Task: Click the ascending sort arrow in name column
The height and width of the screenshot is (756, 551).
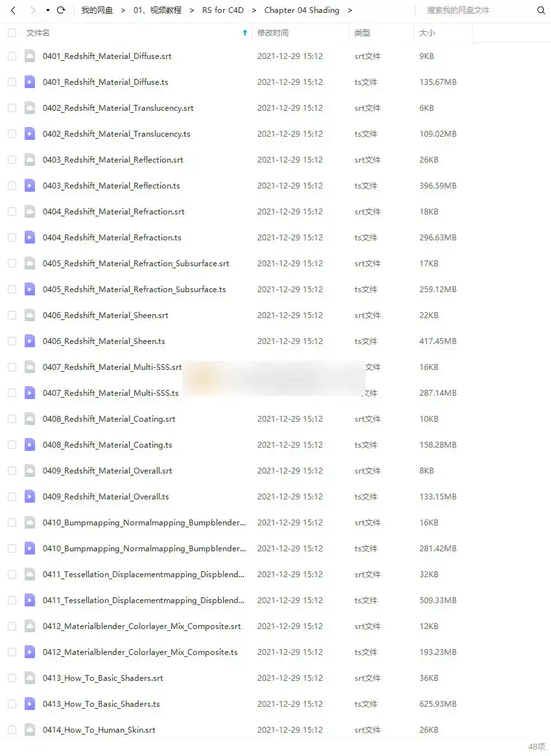Action: point(244,33)
